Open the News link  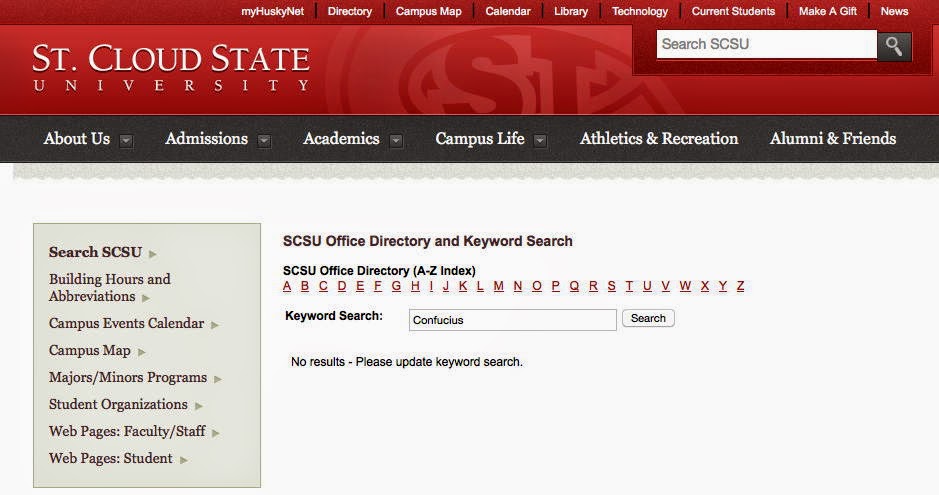click(x=894, y=11)
